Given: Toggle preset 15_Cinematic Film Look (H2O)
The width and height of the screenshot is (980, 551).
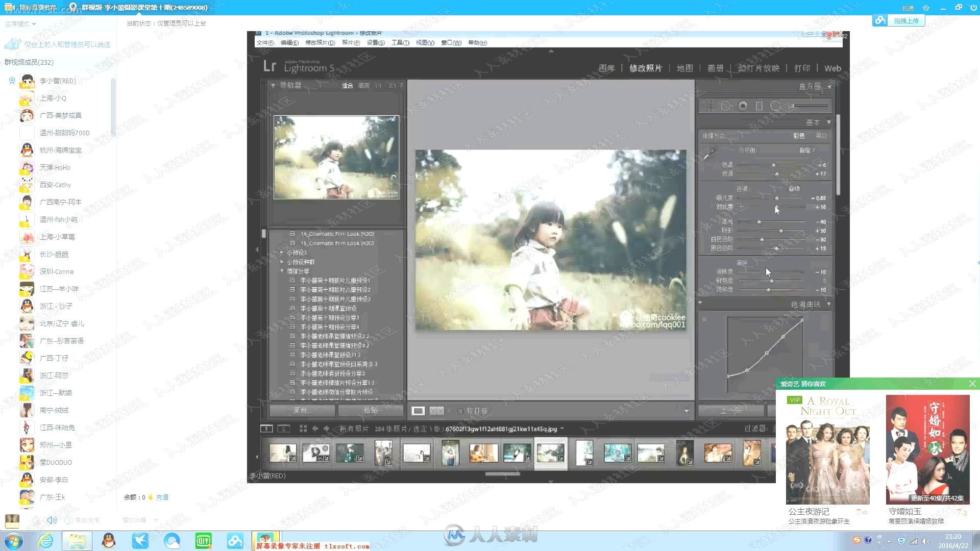Looking at the screenshot, I should 337,243.
